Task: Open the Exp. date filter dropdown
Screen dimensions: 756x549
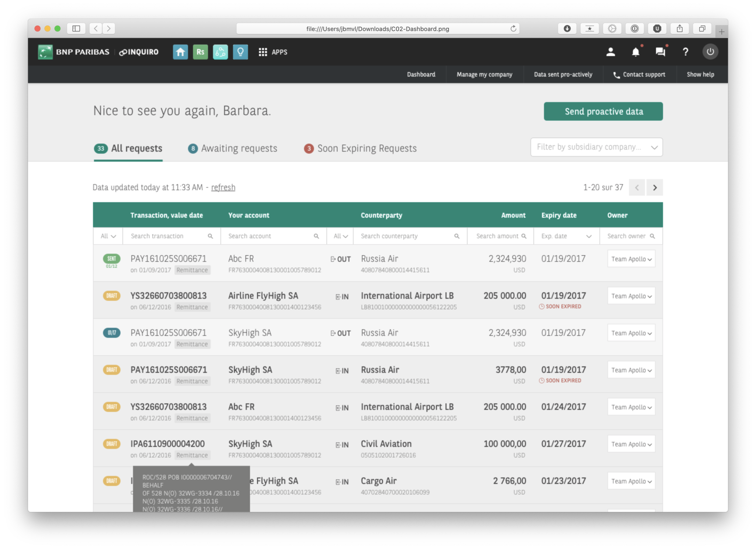Action: point(566,236)
